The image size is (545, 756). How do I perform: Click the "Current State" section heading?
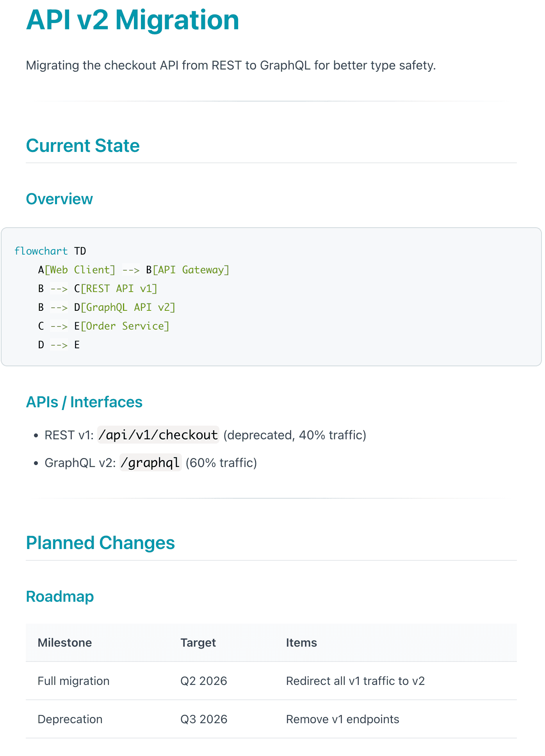coord(83,146)
